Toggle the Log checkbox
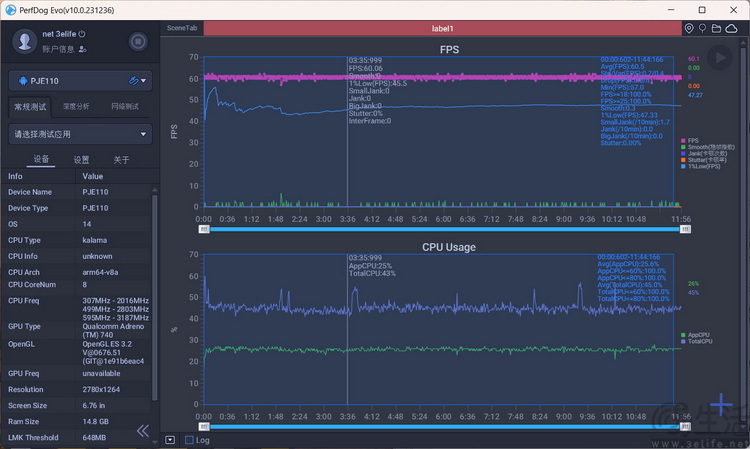 [190, 439]
